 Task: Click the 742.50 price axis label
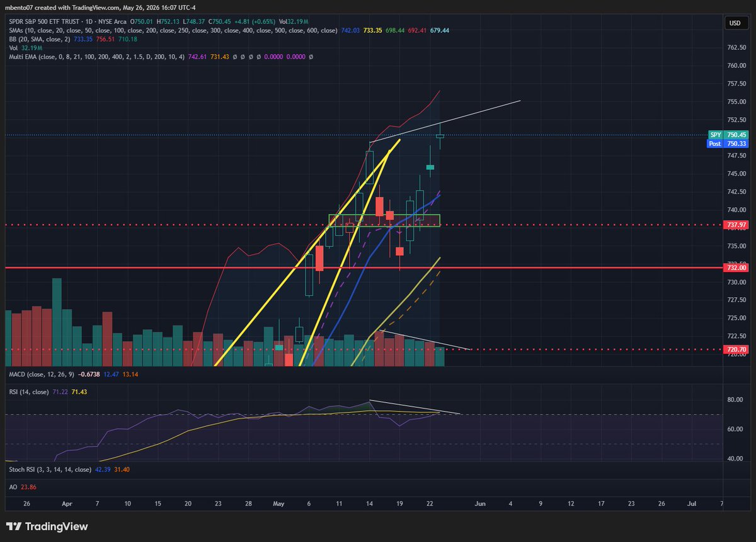coord(736,192)
